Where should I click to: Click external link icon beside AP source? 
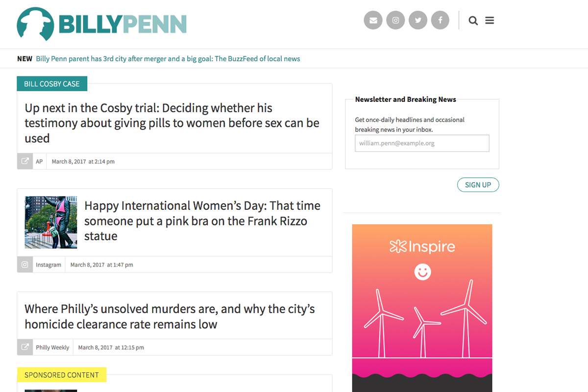click(25, 161)
